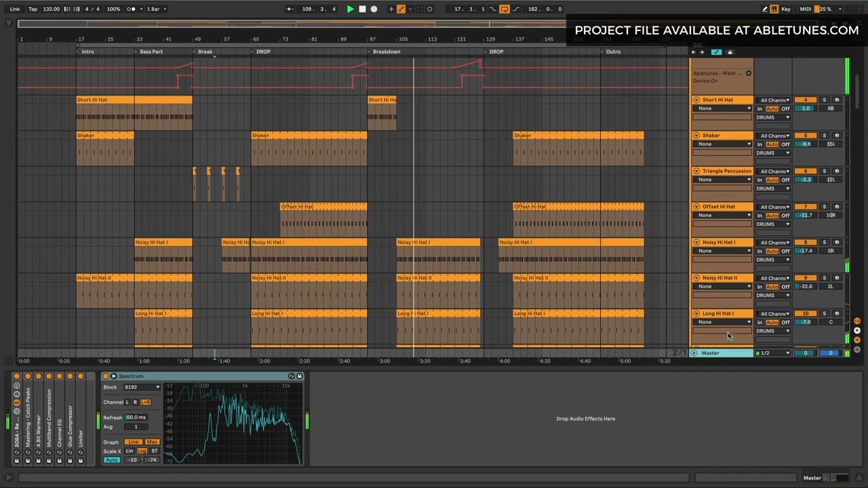Image resolution: width=868 pixels, height=488 pixels.
Task: Select the Short Hi Hat 1.0 volume field
Action: (x=806, y=108)
